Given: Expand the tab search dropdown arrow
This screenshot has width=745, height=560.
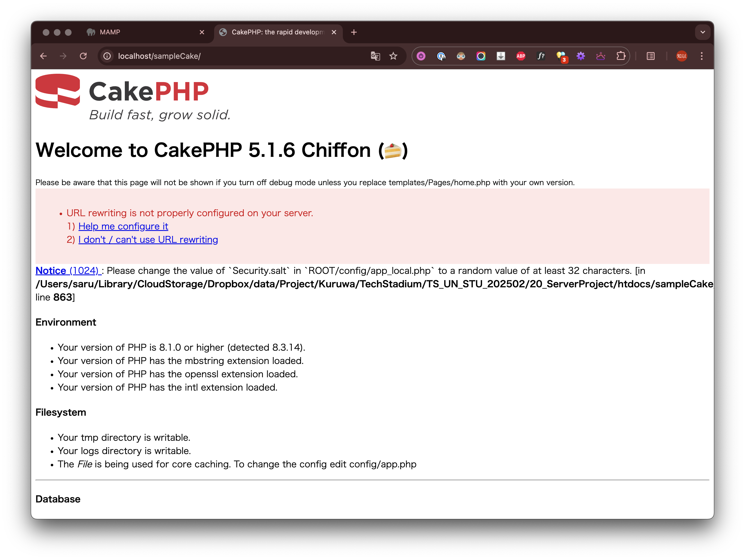Looking at the screenshot, I should tap(703, 32).
